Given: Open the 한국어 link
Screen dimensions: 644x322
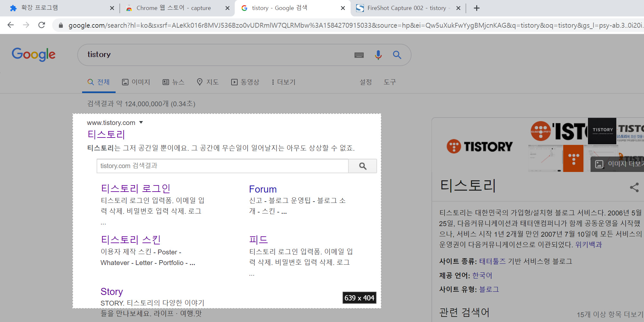Looking at the screenshot, I should click(482, 276).
